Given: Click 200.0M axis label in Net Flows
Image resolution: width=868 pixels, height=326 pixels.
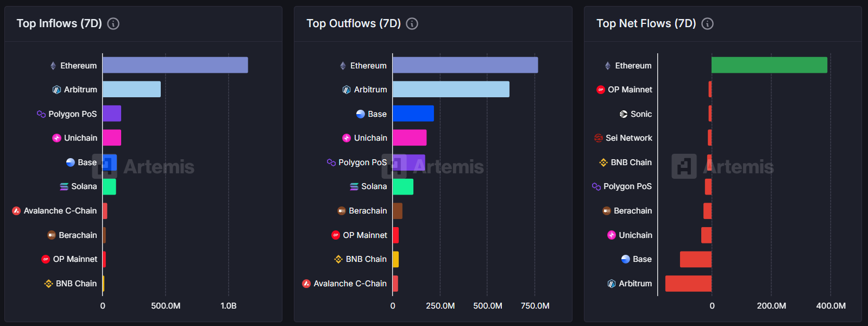Looking at the screenshot, I should tap(771, 306).
